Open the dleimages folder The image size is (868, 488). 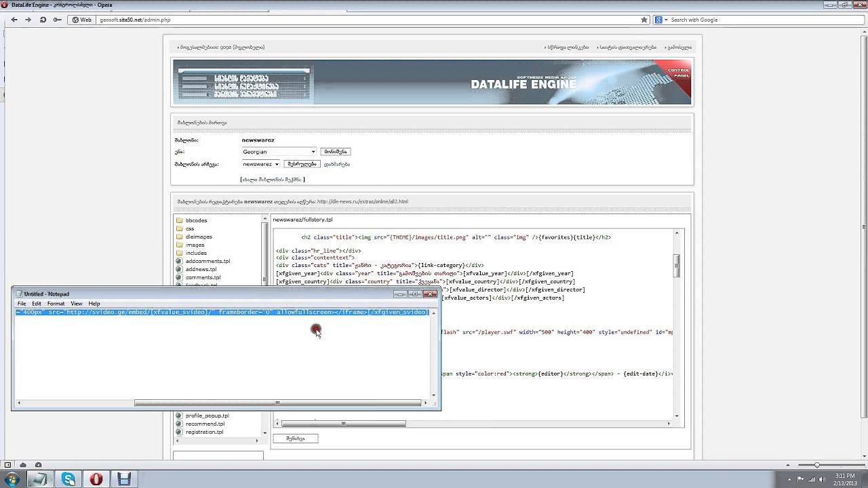pos(199,237)
